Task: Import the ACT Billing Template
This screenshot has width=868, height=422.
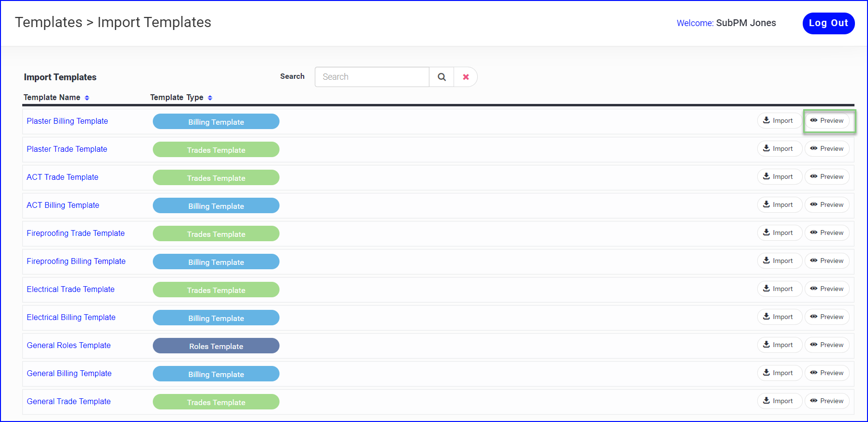Action: tap(779, 205)
